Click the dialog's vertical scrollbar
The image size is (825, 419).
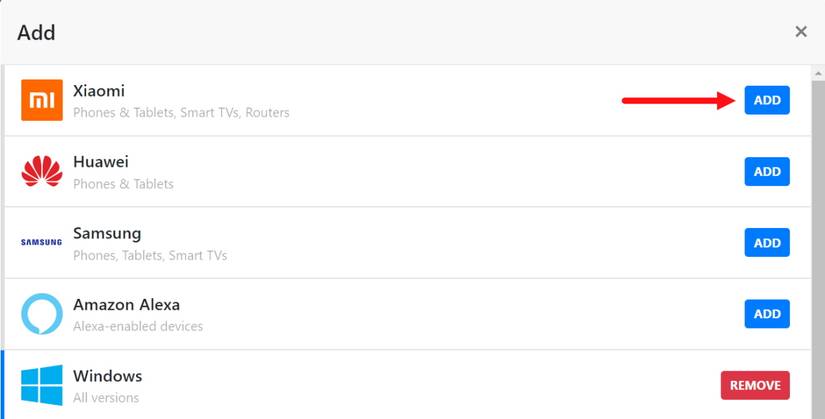click(x=817, y=240)
